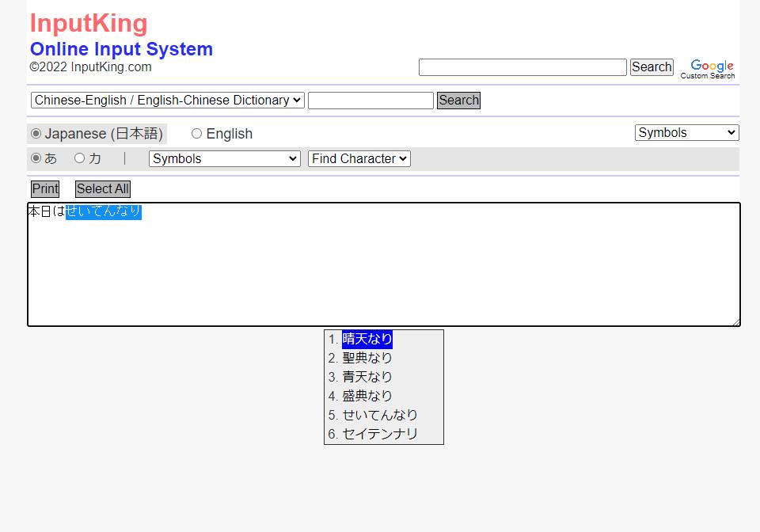Click the gray dictionary Search button
Viewport: 760px width, 532px height.
[458, 101]
